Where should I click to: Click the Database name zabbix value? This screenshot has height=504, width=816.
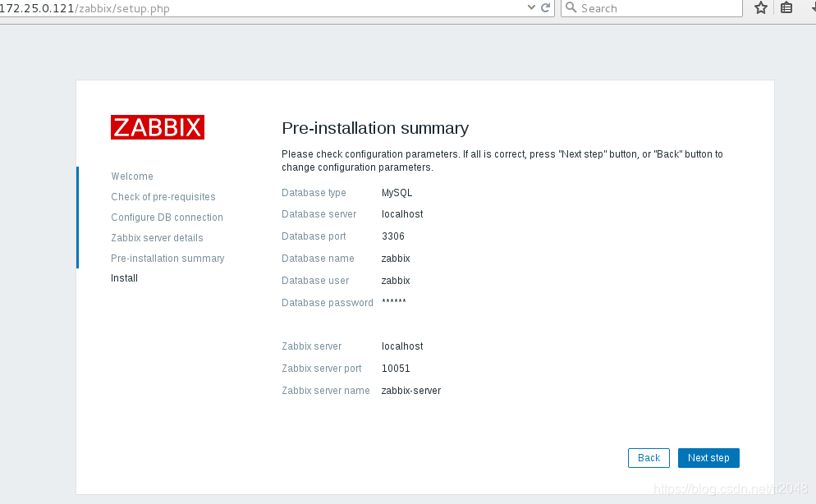pyautogui.click(x=396, y=259)
